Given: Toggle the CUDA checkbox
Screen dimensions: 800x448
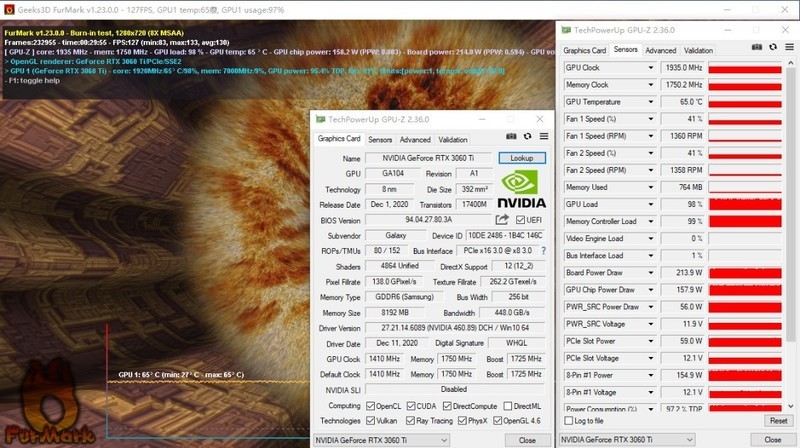Looking at the screenshot, I should (411, 406).
